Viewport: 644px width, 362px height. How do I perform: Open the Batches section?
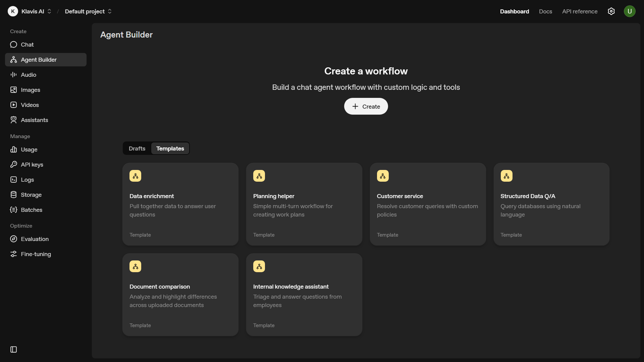tap(32, 210)
